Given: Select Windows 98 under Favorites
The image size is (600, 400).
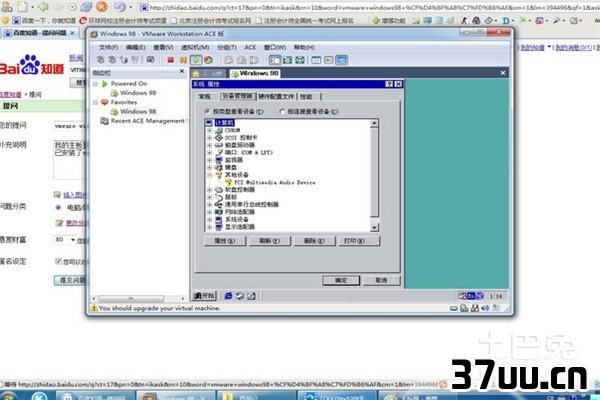Looking at the screenshot, I should point(138,111).
